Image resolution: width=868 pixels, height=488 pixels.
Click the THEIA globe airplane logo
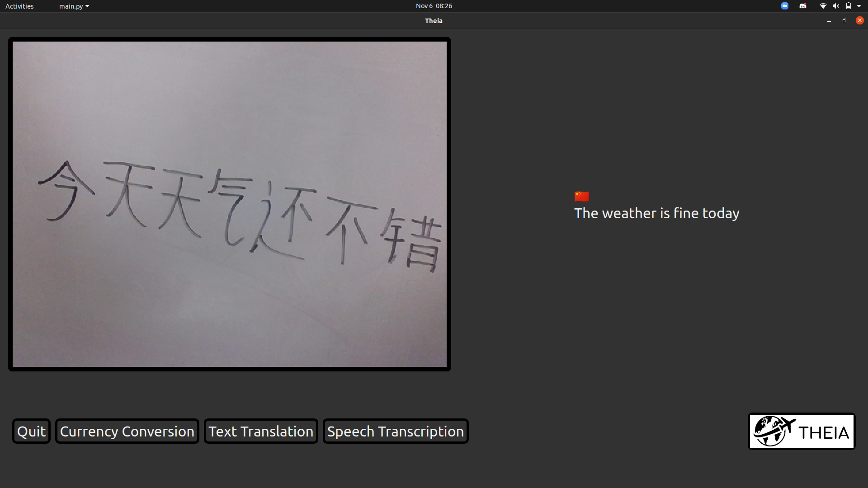click(802, 432)
